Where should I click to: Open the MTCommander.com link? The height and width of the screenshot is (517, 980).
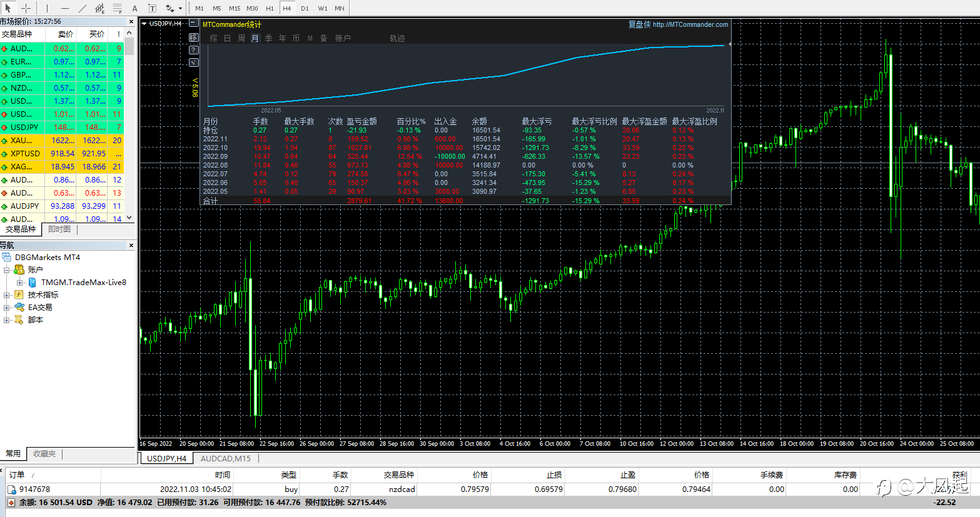tap(690, 24)
